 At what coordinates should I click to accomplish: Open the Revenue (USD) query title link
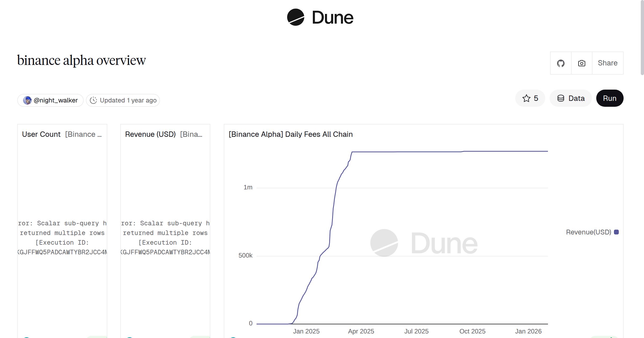[150, 134]
